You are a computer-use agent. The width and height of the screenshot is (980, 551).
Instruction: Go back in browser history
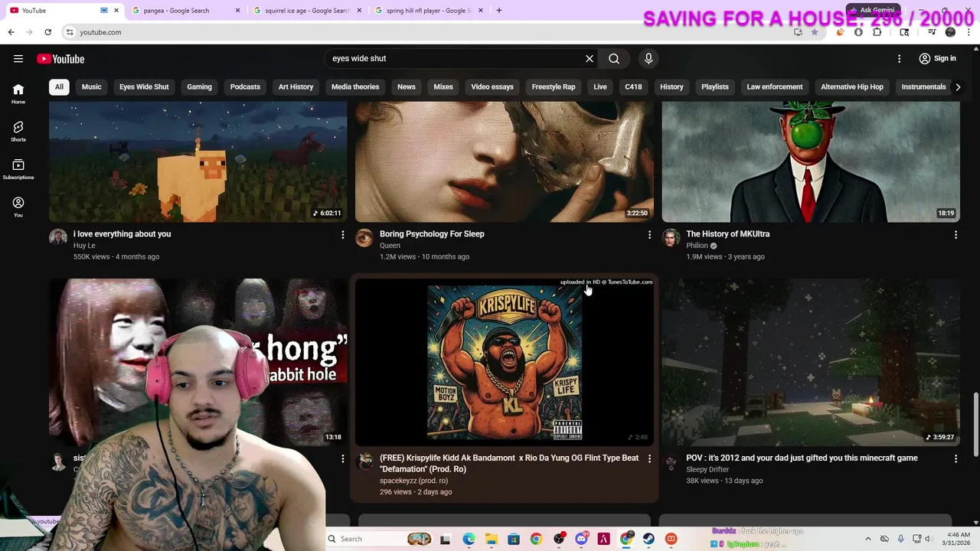[x=11, y=32]
